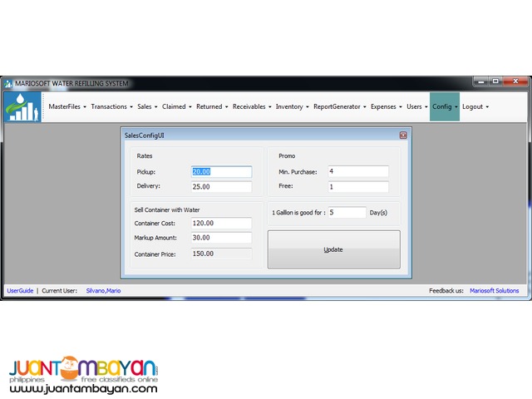This screenshot has width=532, height=399.
Task: Click the Free promo quantity field
Action: click(358, 186)
